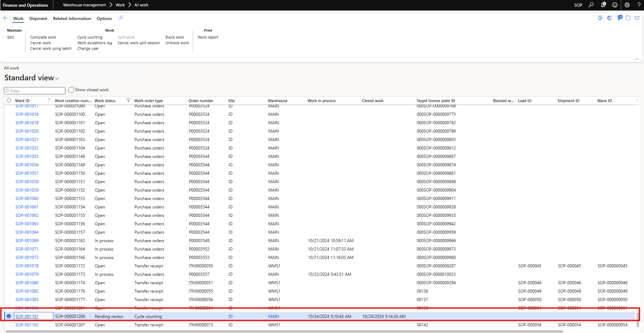The height and width of the screenshot is (333, 644).
Task: Open the grid column options menu
Action: tap(637, 101)
